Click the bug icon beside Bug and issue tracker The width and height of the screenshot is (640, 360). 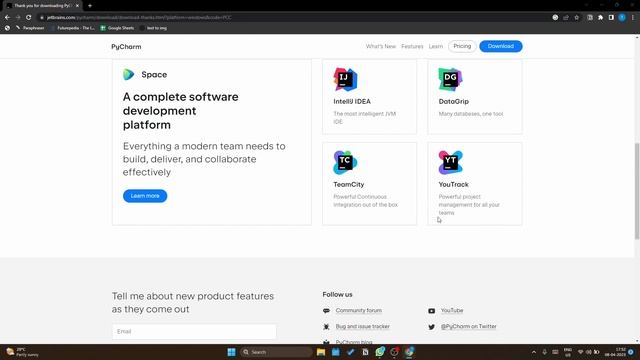click(326, 327)
